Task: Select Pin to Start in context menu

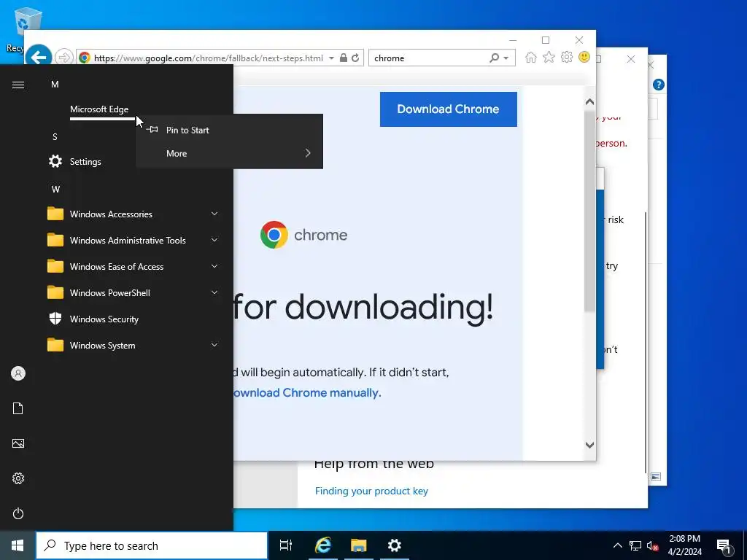Action: click(229, 130)
